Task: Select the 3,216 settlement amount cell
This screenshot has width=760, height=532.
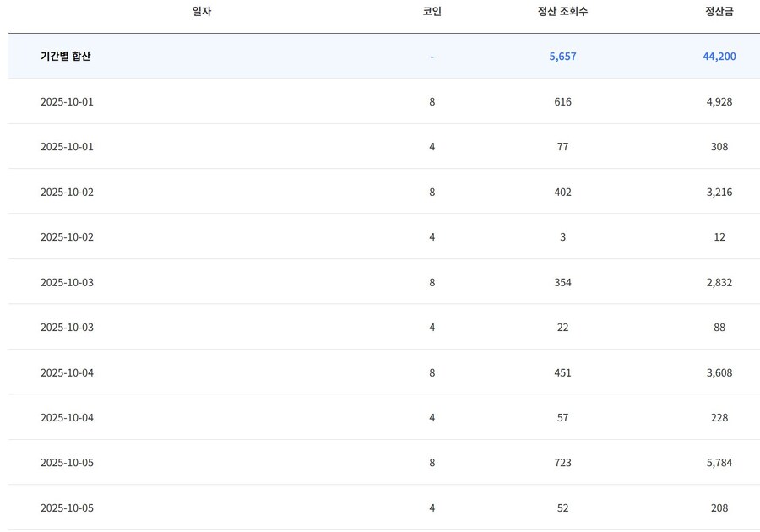Action: (719, 193)
